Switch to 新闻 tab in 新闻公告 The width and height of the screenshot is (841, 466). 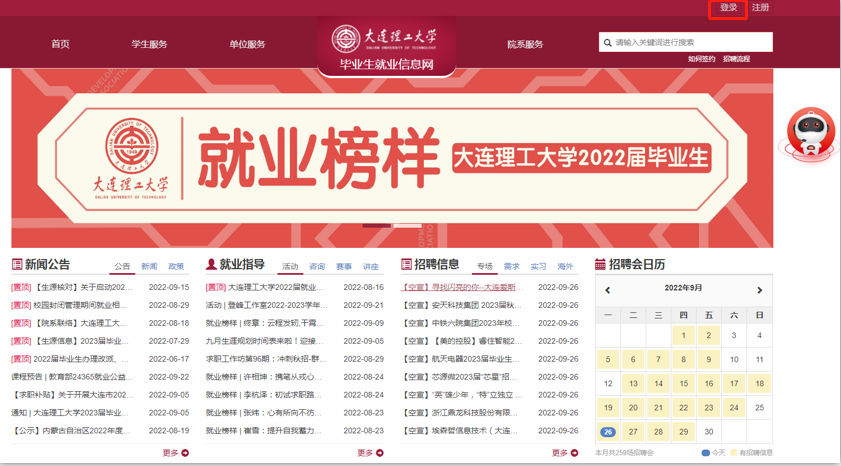(149, 266)
